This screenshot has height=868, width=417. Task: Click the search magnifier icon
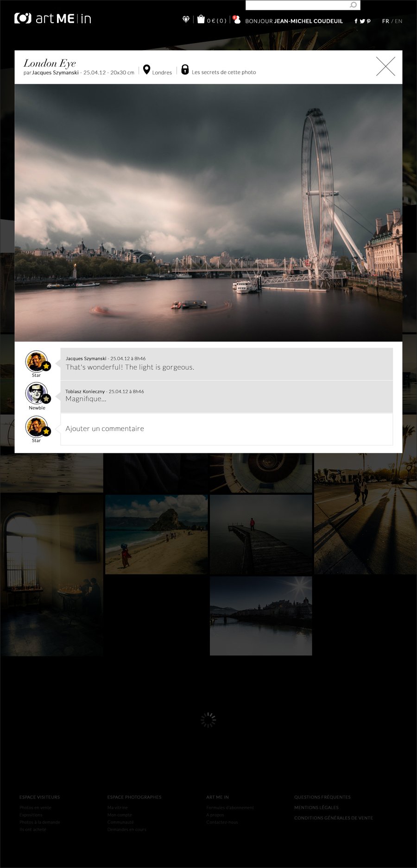tap(353, 5)
